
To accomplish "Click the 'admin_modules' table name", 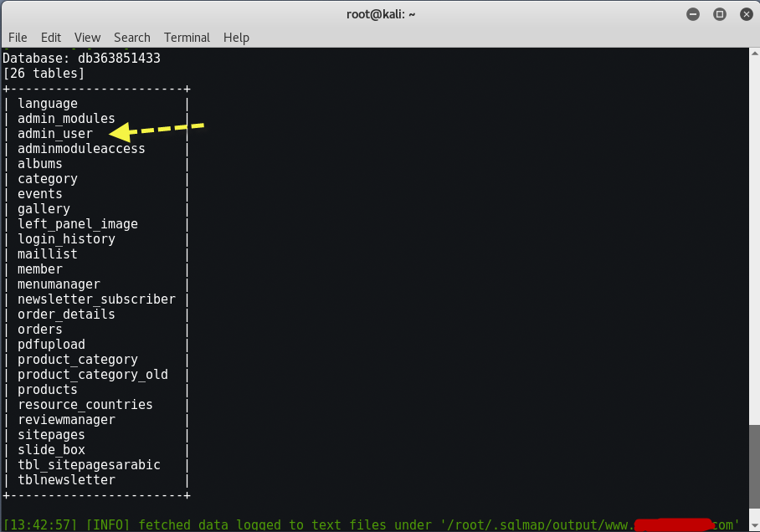I will pyautogui.click(x=66, y=119).
